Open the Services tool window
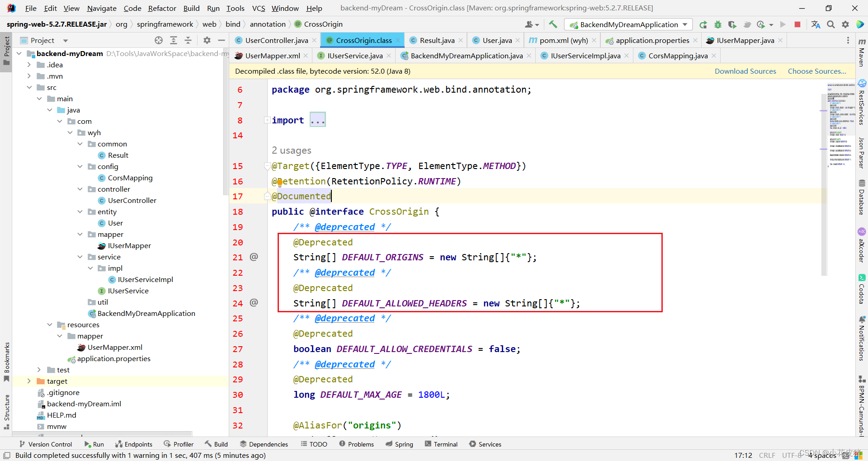 pos(485,444)
